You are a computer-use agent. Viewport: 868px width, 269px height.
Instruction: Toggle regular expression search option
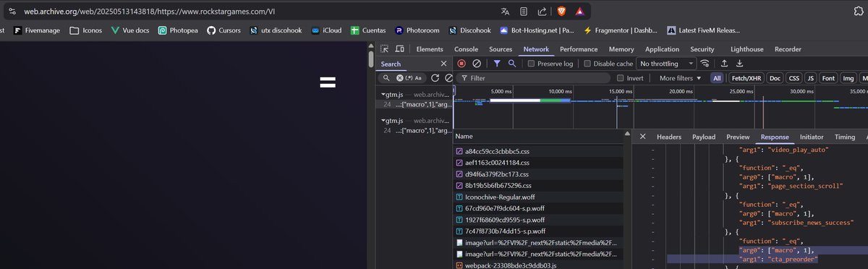click(409, 77)
